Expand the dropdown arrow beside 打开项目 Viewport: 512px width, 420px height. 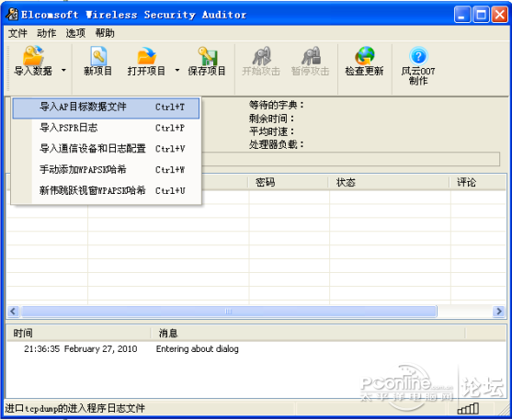(177, 70)
